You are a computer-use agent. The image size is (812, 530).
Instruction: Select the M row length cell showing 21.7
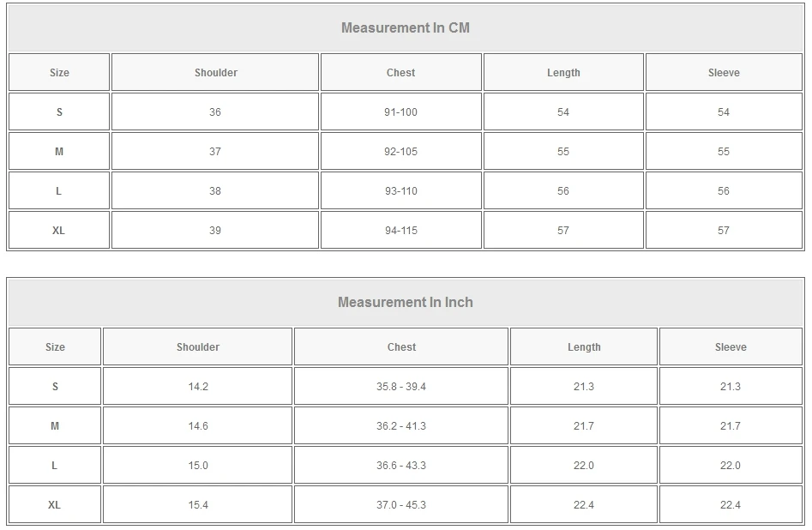coord(584,426)
